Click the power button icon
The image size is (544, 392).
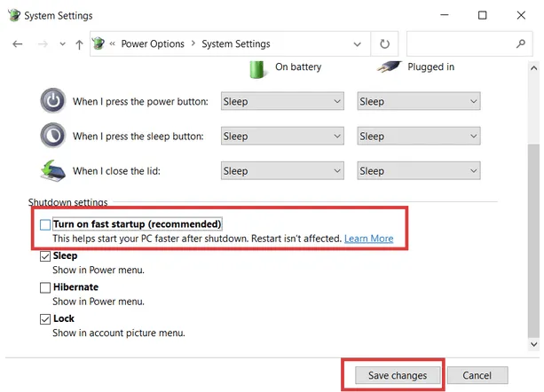52,101
